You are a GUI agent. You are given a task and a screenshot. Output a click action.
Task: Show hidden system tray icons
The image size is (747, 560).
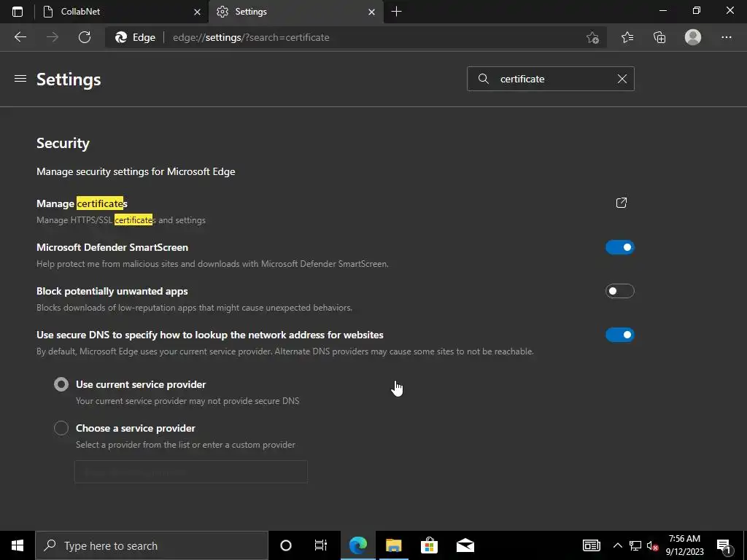617,545
